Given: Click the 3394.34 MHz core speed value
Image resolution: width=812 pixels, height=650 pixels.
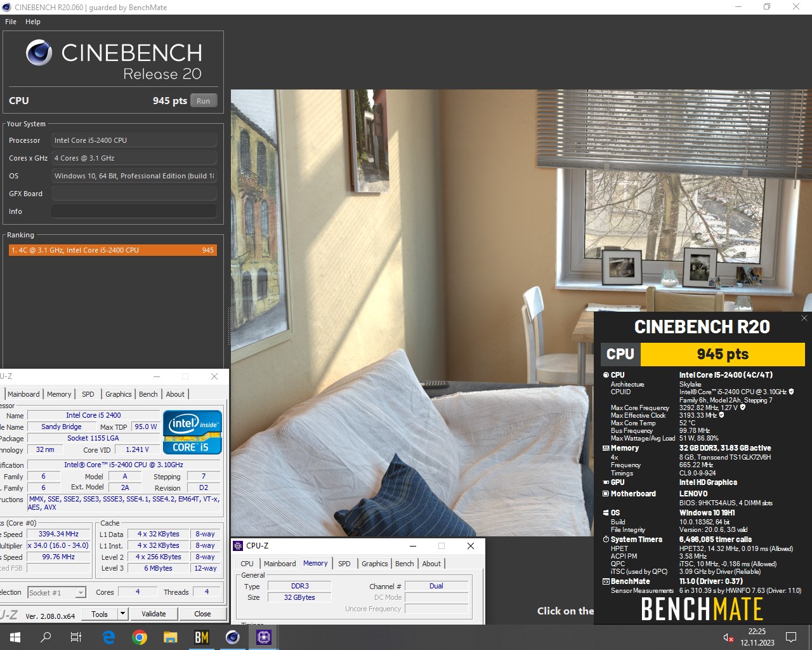Looking at the screenshot, I should pyautogui.click(x=58, y=534).
